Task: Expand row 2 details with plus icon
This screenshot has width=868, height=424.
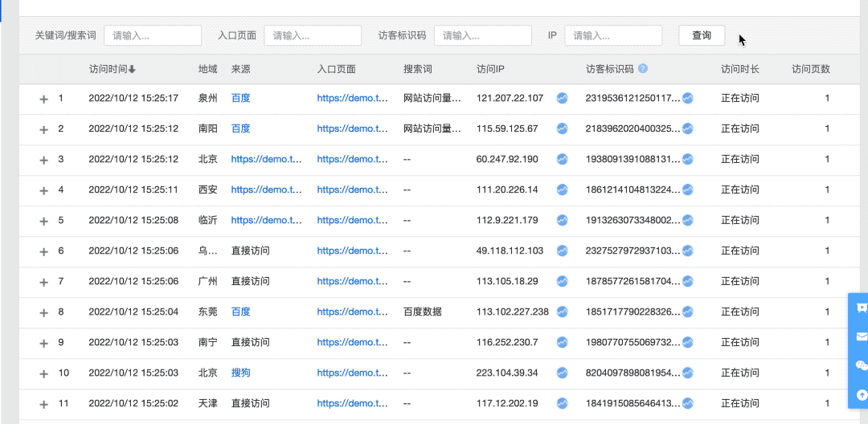Action: (44, 129)
